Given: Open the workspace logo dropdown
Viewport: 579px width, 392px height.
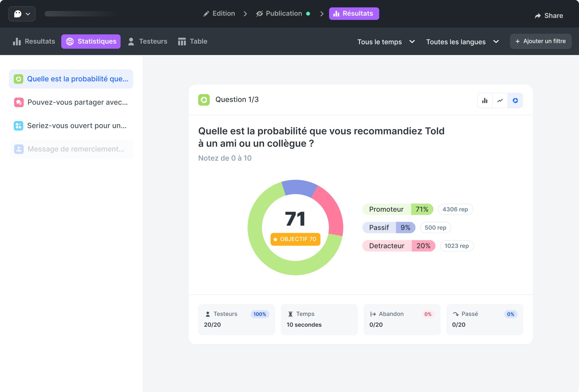Looking at the screenshot, I should point(22,14).
